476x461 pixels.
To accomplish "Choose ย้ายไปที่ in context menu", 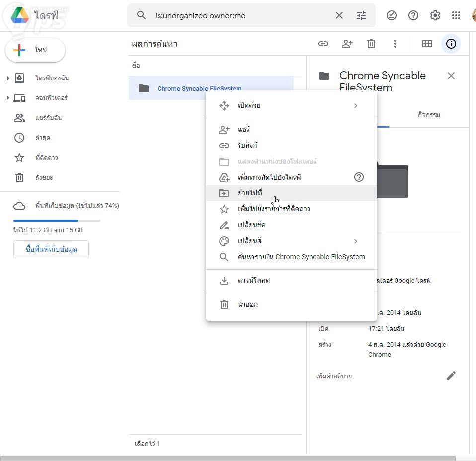I will click(292, 193).
